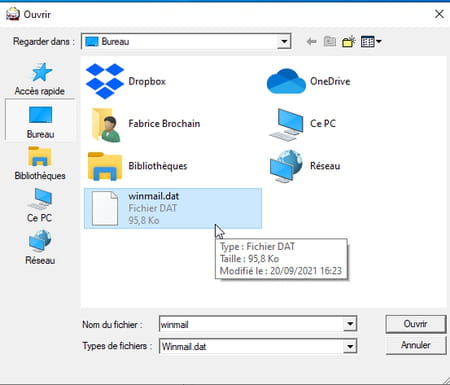Select the winmail.dat file icon

point(105,209)
